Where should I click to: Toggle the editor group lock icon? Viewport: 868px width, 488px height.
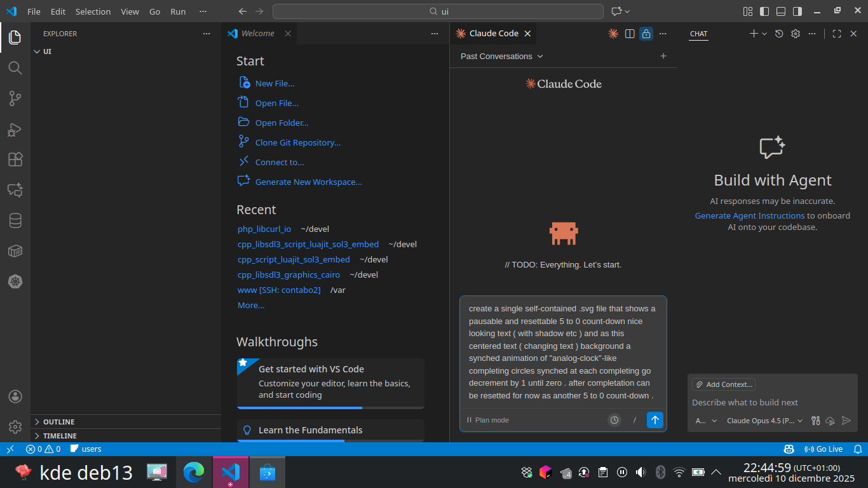pyautogui.click(x=646, y=34)
